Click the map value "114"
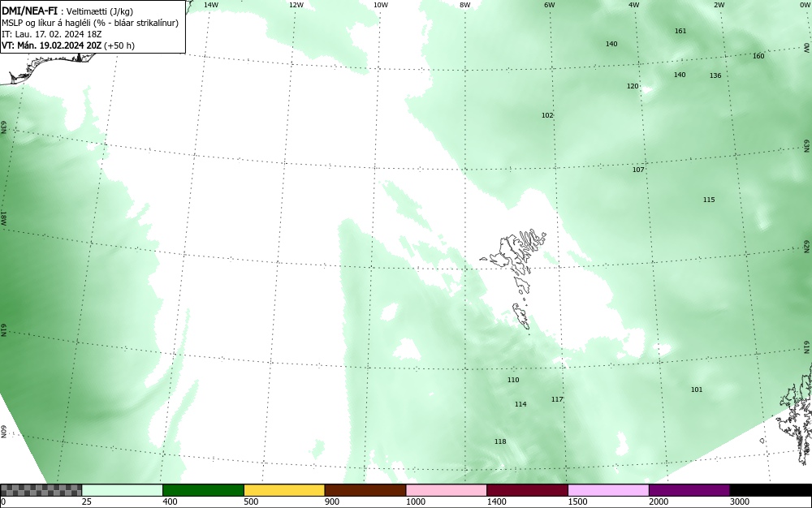The height and width of the screenshot is (508, 812). (x=520, y=404)
